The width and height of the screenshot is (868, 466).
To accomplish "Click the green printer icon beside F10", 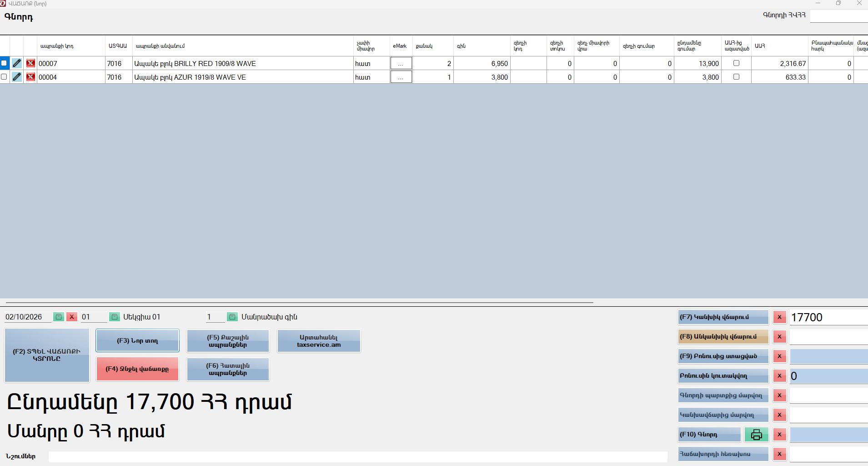I will [757, 435].
